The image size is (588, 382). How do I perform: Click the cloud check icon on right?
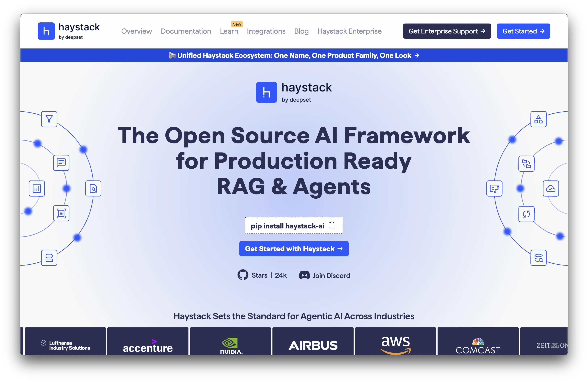(x=551, y=188)
